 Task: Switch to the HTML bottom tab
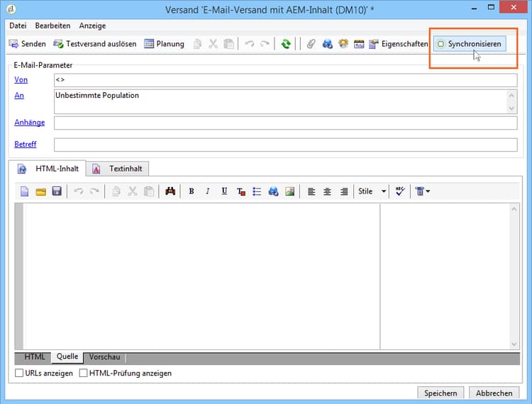point(35,357)
